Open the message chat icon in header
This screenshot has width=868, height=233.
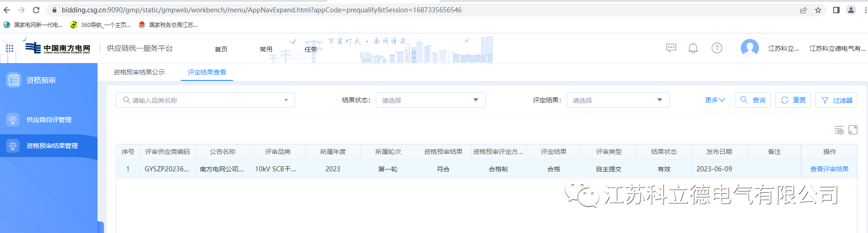tap(671, 48)
